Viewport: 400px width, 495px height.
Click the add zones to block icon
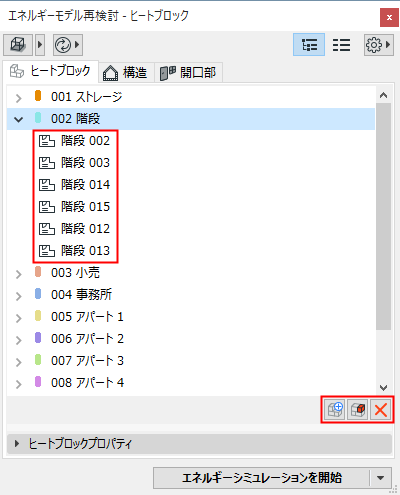358,410
